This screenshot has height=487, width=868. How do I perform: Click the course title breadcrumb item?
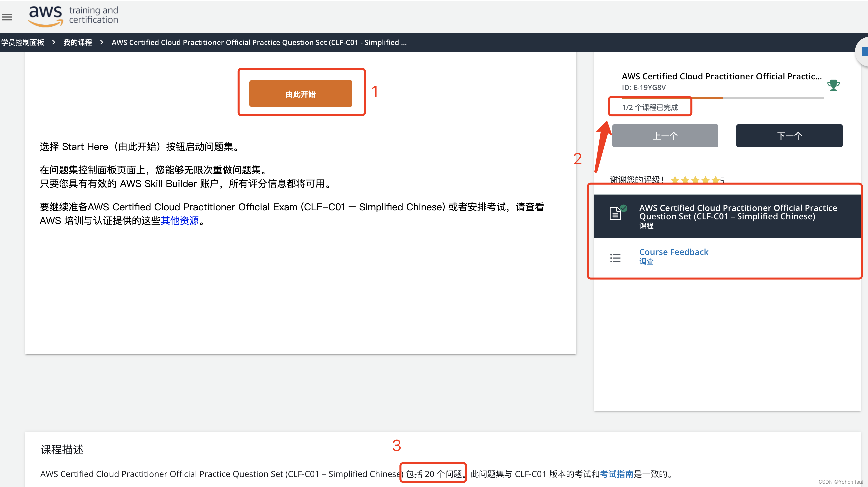pos(259,42)
